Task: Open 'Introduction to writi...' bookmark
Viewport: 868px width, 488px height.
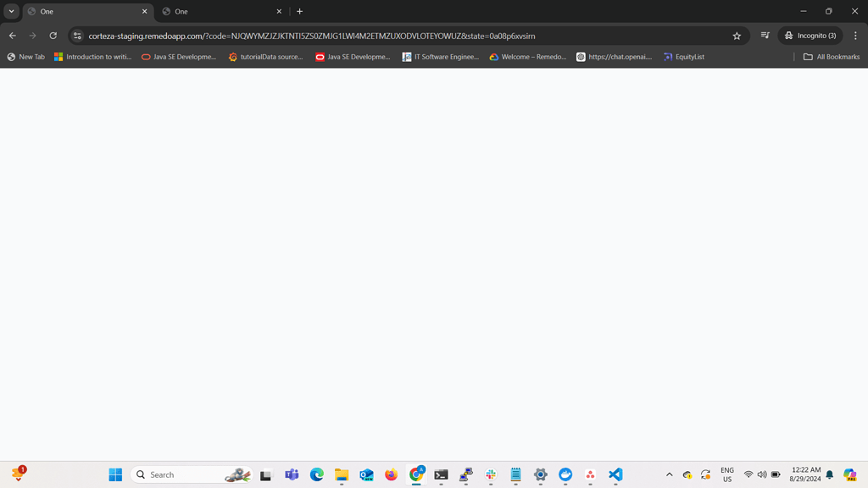Action: pyautogui.click(x=92, y=57)
